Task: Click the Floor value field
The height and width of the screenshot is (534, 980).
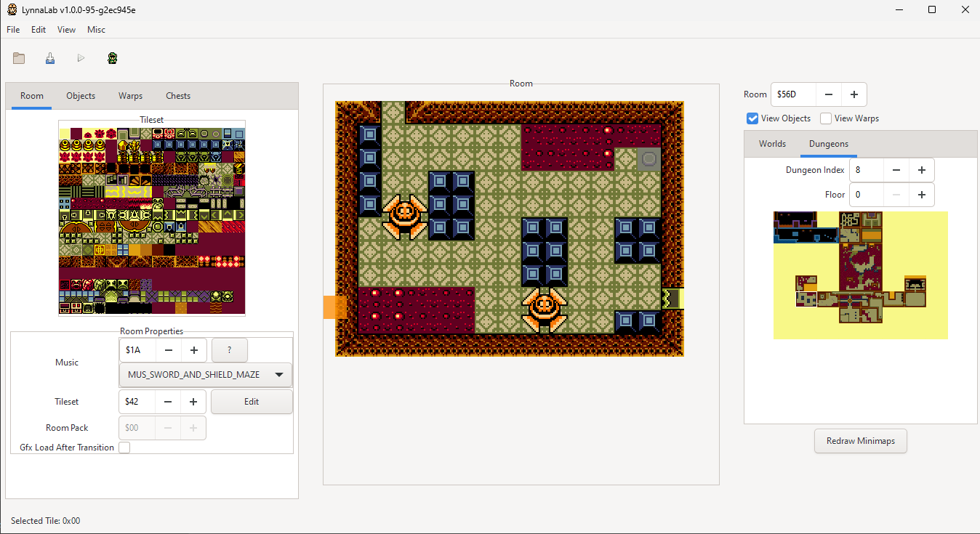Action: (867, 195)
